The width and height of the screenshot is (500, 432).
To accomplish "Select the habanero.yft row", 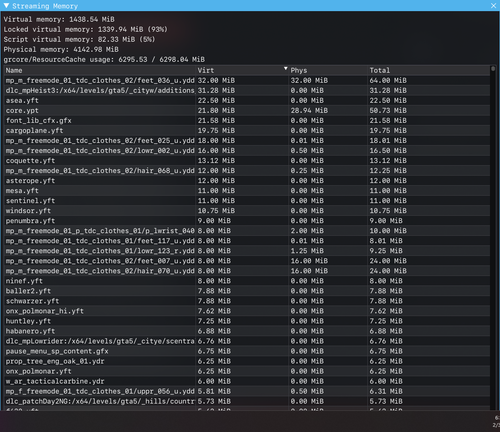I will tap(247, 331).
